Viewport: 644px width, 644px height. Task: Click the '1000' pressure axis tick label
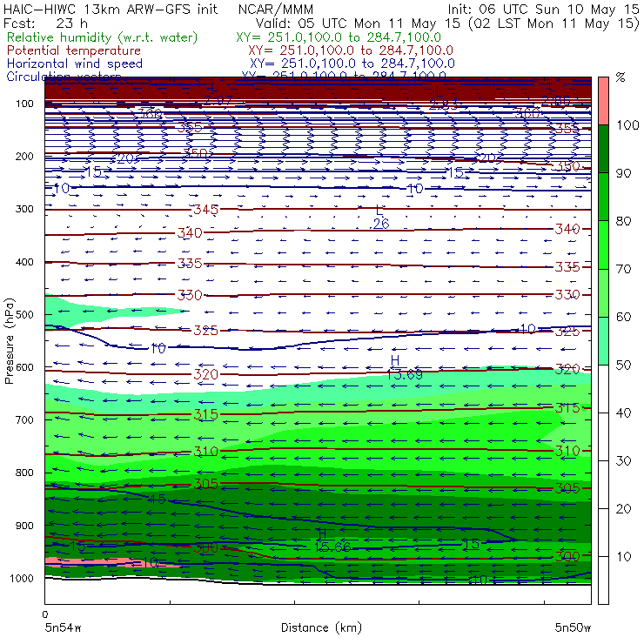click(x=22, y=578)
